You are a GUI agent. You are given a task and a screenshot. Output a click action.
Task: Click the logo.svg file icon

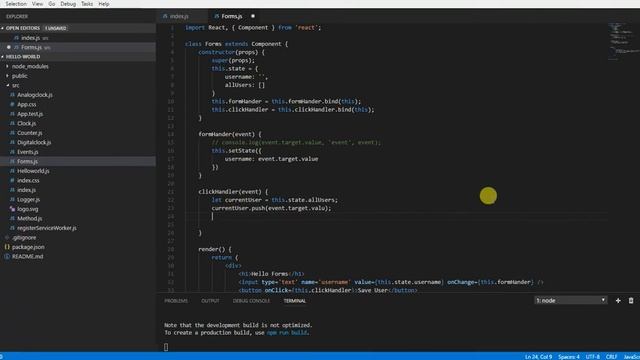coord(12,209)
